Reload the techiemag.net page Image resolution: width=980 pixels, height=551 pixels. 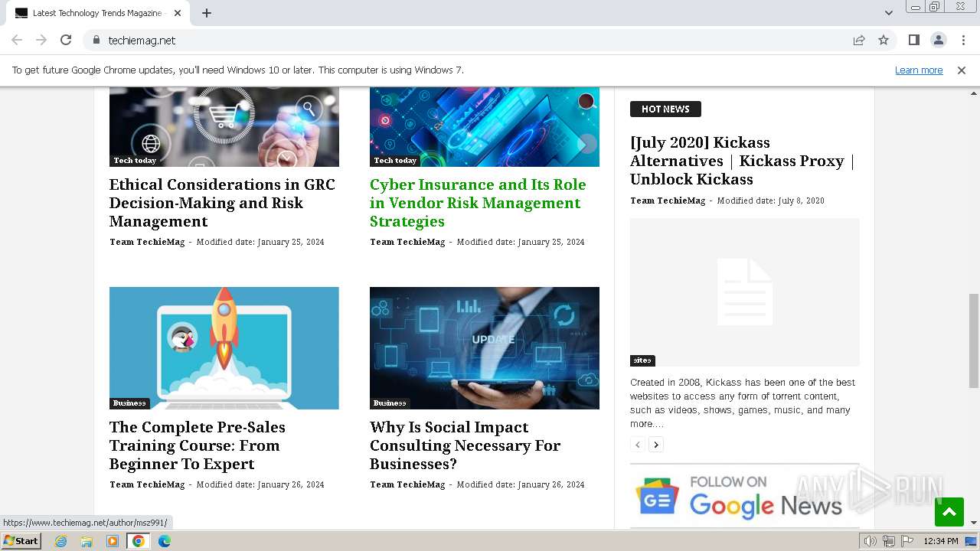pyautogui.click(x=66, y=40)
